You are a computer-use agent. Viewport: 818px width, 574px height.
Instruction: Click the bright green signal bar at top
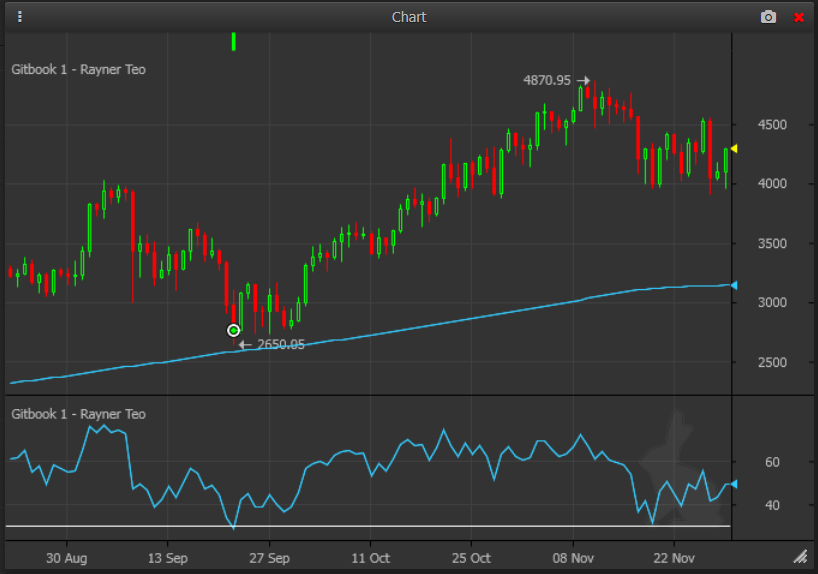tap(233, 41)
